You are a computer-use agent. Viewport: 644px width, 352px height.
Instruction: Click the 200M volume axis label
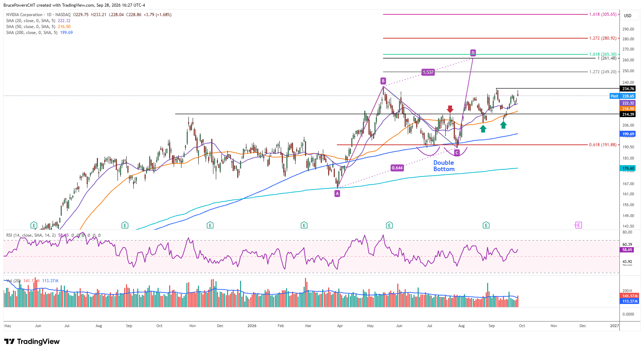(627, 291)
